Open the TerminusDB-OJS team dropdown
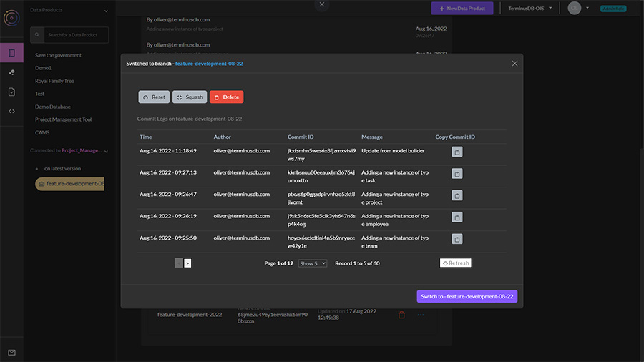The width and height of the screenshot is (644, 362). point(530,8)
